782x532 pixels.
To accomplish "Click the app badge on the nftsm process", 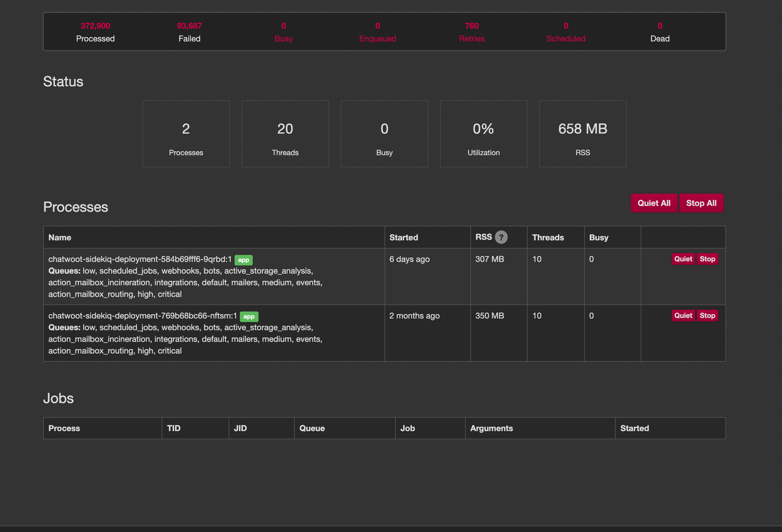I will click(x=249, y=316).
